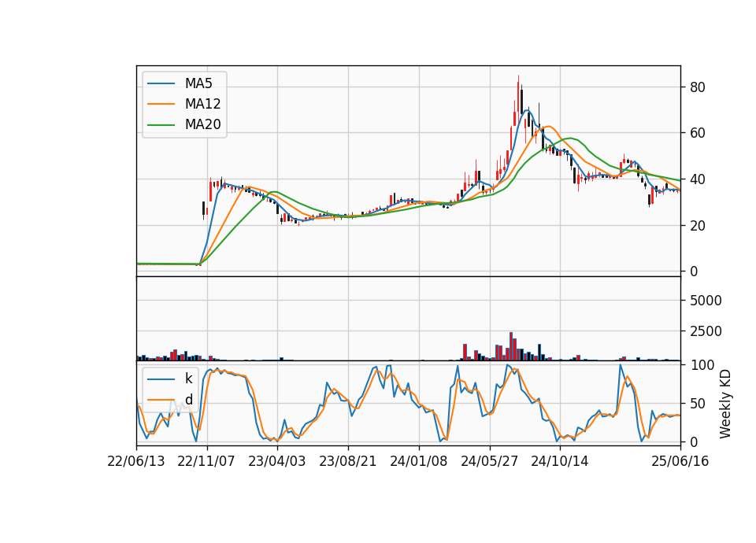Click the 23/08/21 date tick label
The image size is (756, 543).
(x=348, y=461)
